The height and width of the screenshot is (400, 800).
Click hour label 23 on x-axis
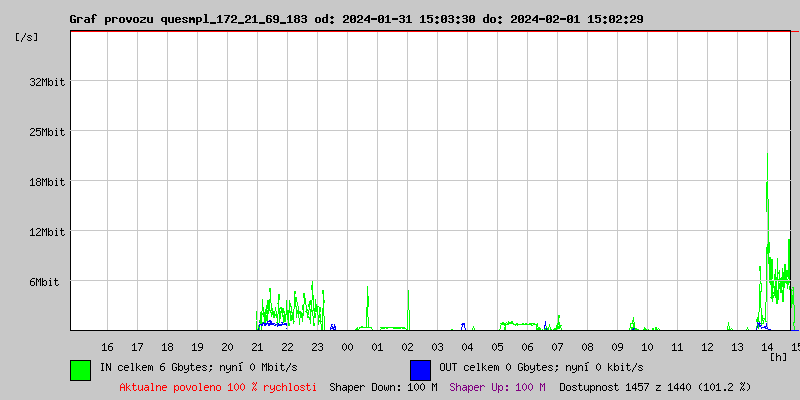point(317,347)
